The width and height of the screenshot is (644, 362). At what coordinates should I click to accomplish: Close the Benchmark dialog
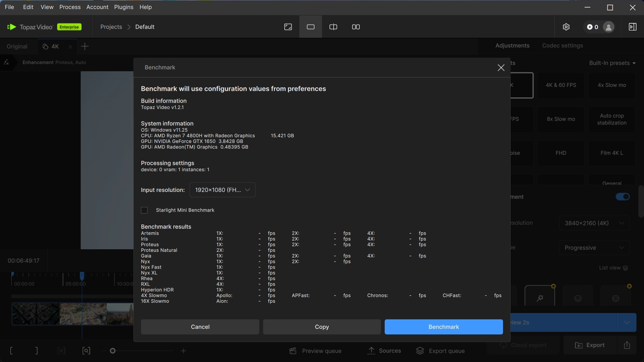(501, 67)
